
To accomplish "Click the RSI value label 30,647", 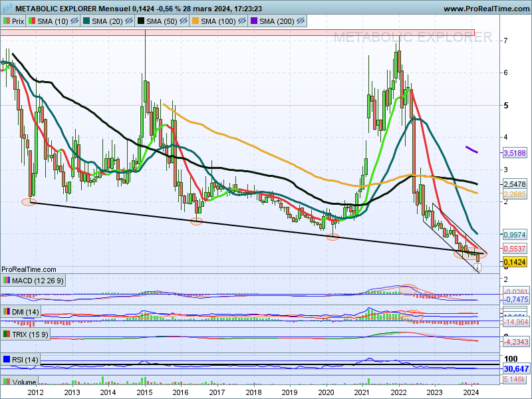I will pyautogui.click(x=516, y=369).
